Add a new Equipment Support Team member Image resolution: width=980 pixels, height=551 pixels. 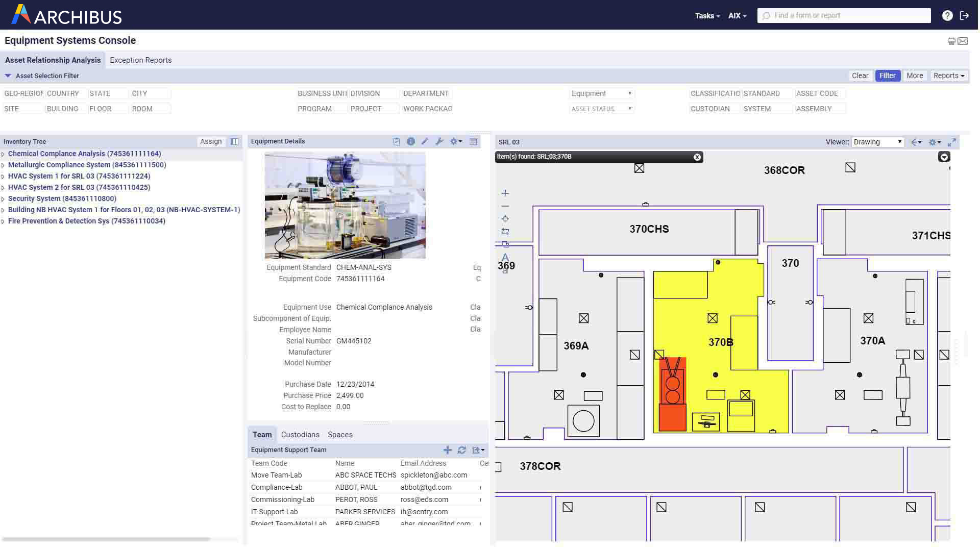[x=448, y=450]
